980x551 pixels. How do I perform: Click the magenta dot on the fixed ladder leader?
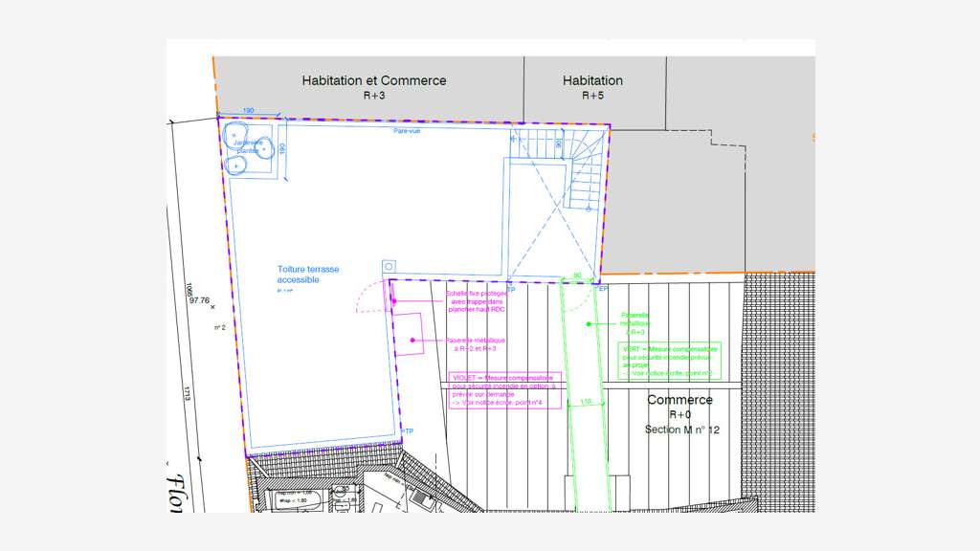393,301
